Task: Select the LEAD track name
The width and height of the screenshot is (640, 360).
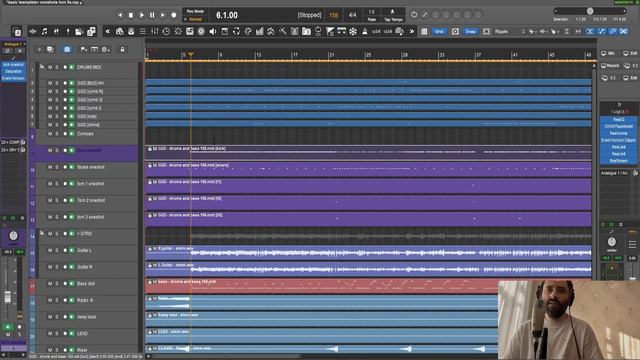Action: click(82, 333)
